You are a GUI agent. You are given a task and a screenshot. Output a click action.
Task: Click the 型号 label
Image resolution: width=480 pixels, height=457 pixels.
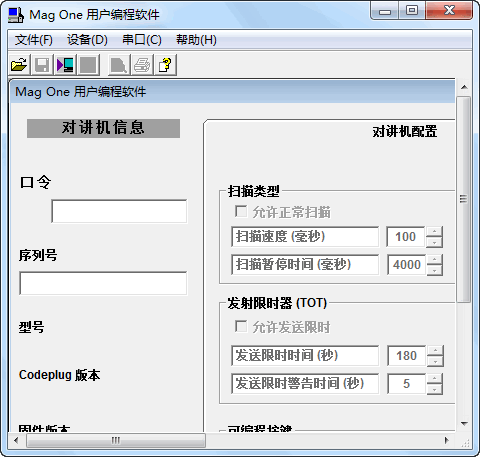tap(31, 327)
